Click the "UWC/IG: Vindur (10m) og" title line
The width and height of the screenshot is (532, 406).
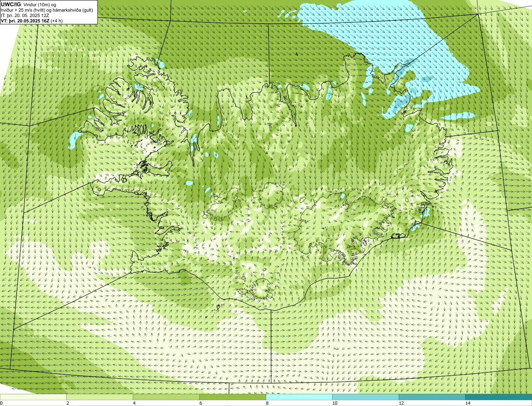pyautogui.click(x=28, y=4)
